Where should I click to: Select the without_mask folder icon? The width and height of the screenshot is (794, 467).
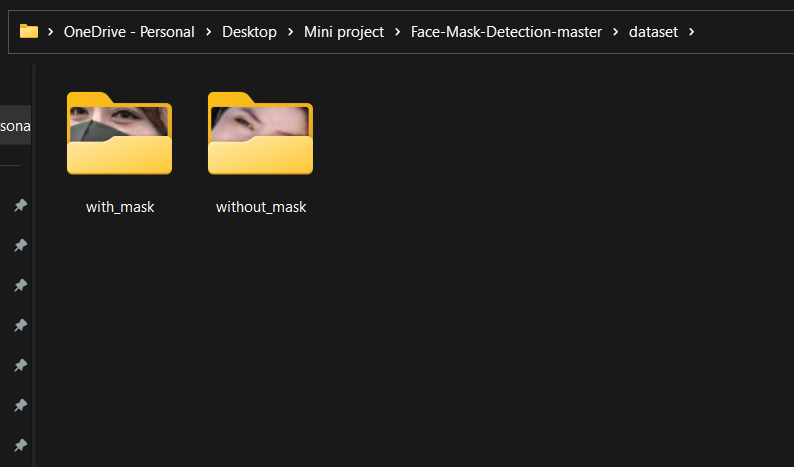[x=260, y=134]
